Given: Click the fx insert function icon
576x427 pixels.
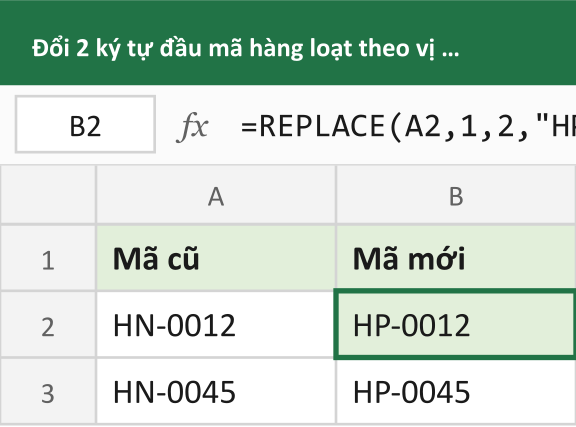Looking at the screenshot, I should [x=192, y=127].
